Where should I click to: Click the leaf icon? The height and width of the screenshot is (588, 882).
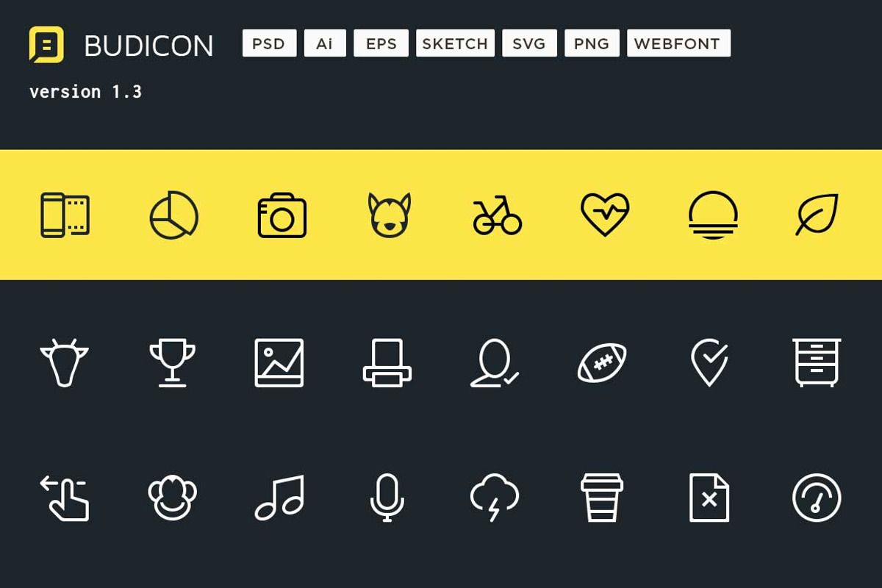(x=817, y=215)
